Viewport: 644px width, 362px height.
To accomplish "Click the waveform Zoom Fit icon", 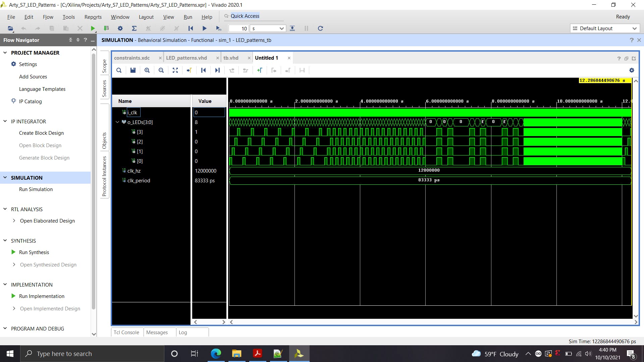I will pyautogui.click(x=175, y=70).
